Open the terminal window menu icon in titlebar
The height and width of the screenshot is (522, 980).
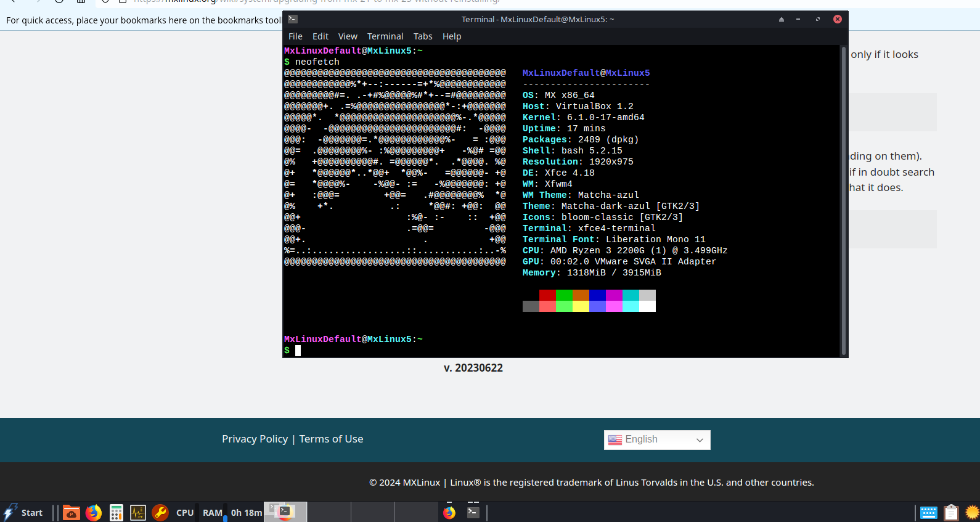click(293, 19)
